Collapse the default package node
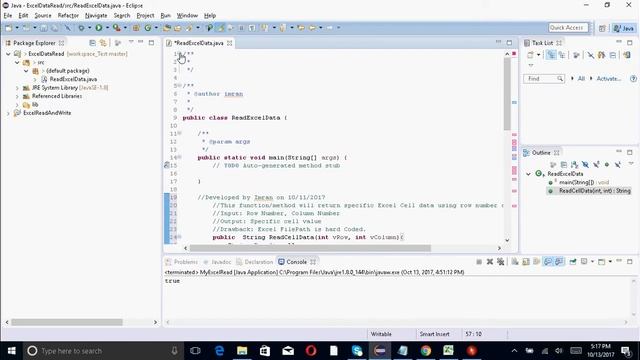The image size is (640, 360). [26, 71]
